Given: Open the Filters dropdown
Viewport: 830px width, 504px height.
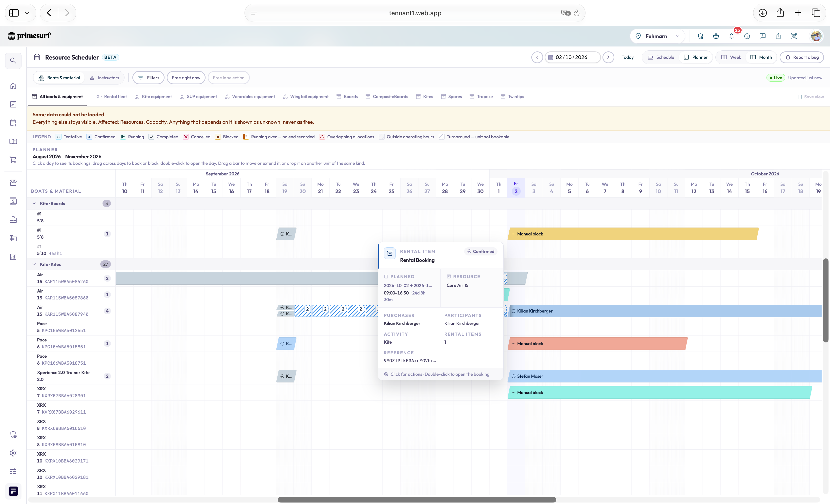Looking at the screenshot, I should pos(148,78).
